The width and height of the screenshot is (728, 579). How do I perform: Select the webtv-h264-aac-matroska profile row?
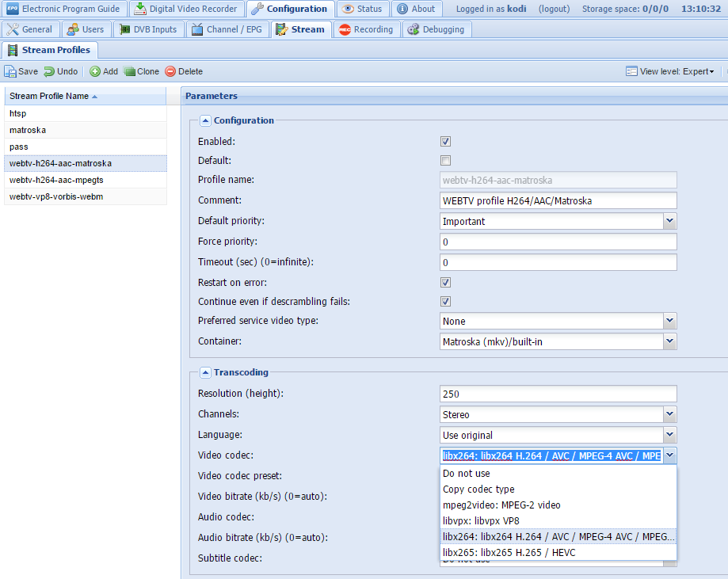click(x=86, y=163)
